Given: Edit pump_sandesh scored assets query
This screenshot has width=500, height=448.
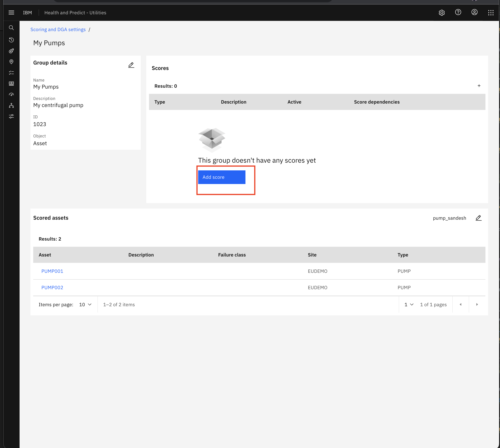Looking at the screenshot, I should pos(478,218).
